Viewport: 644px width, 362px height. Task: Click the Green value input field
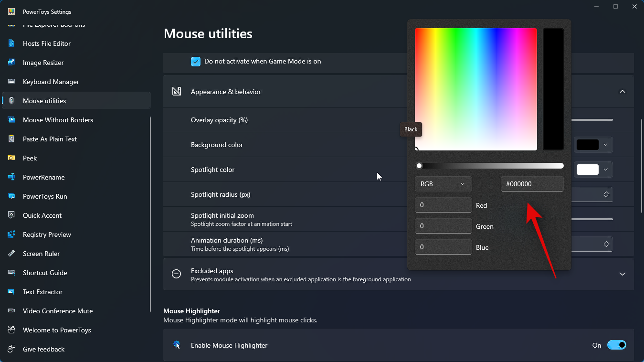[443, 226]
